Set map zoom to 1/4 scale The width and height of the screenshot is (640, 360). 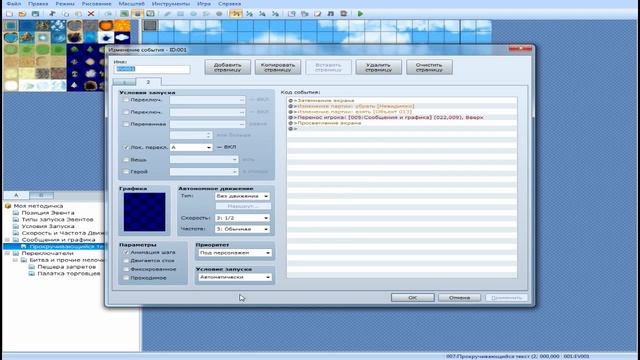[262, 13]
